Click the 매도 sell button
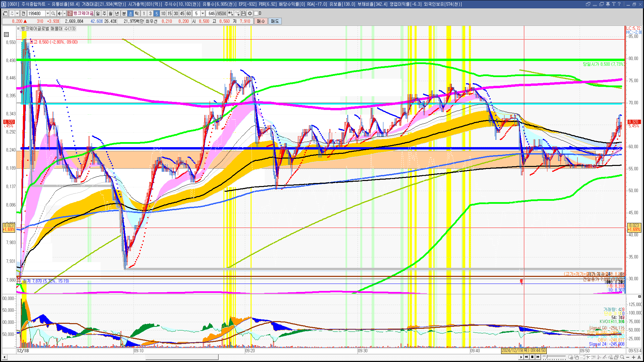This screenshot has width=644, height=362. tap(275, 21)
